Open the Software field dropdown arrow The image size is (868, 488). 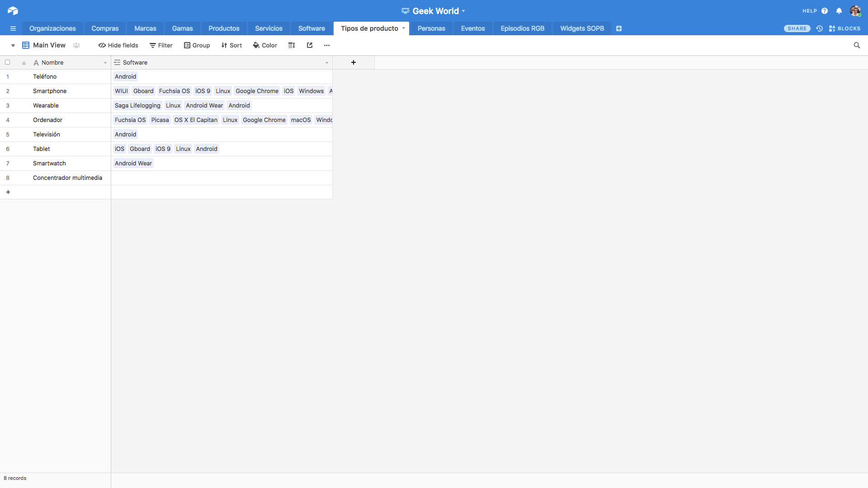(327, 63)
